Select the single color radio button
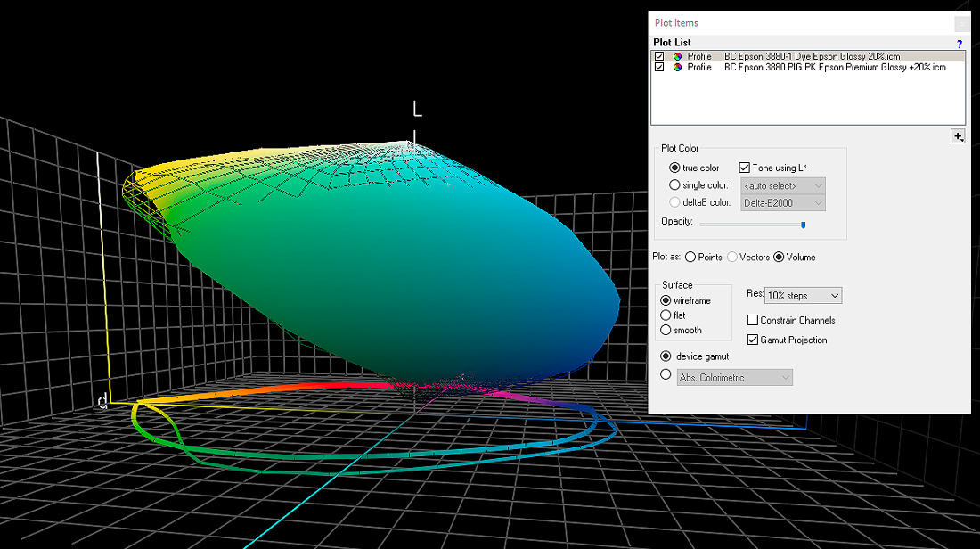 pos(674,185)
